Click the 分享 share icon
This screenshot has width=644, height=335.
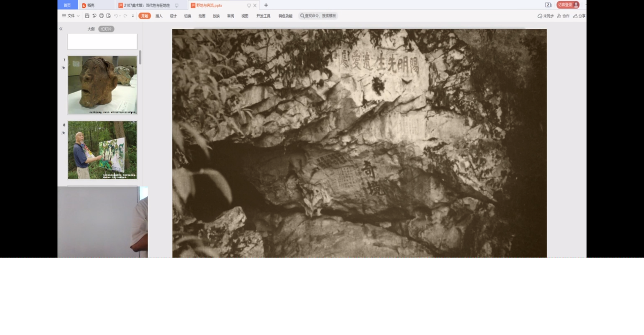pyautogui.click(x=576, y=16)
